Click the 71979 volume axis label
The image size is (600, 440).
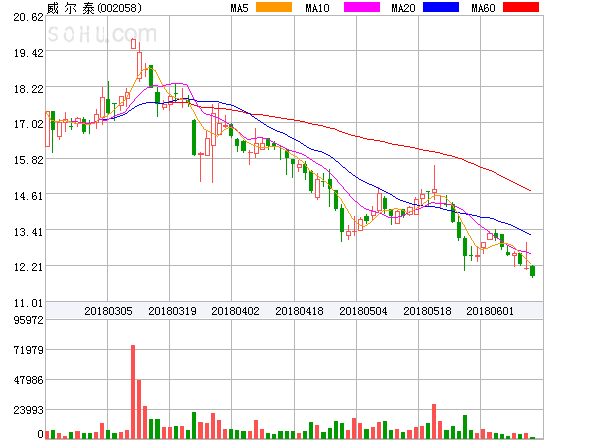[x=28, y=350]
